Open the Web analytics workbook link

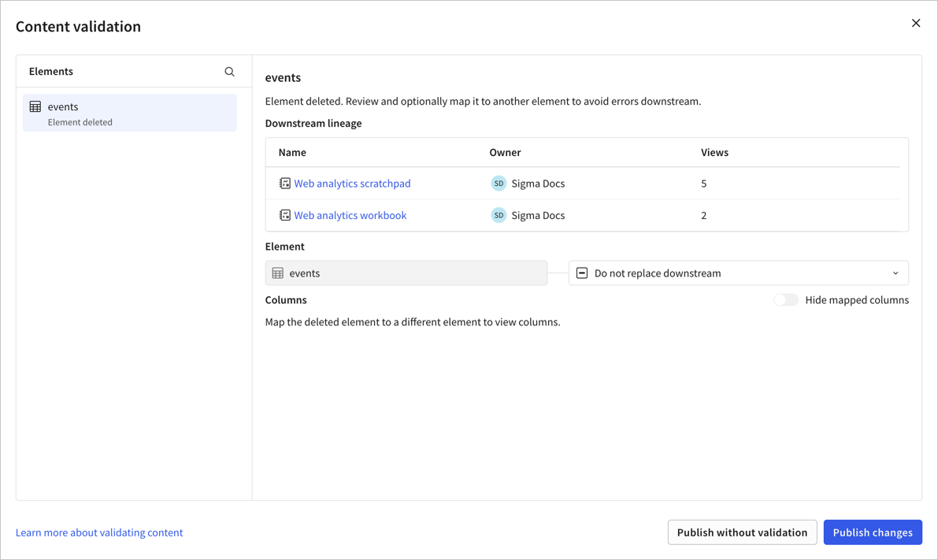(x=350, y=214)
